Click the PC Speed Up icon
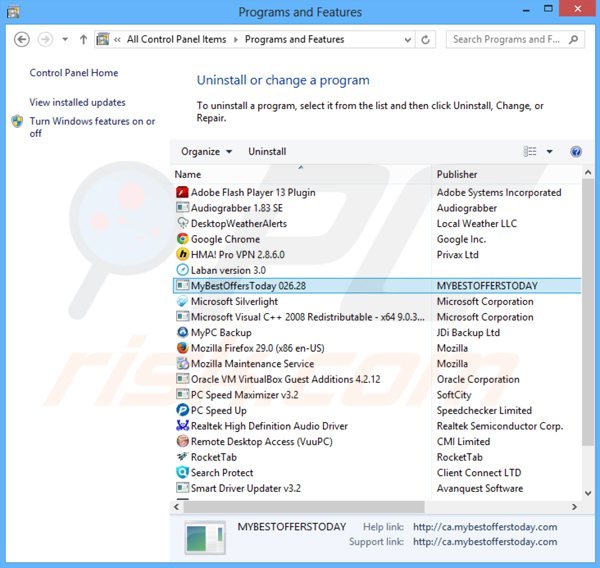Screen dimensions: 600x568 [182, 410]
